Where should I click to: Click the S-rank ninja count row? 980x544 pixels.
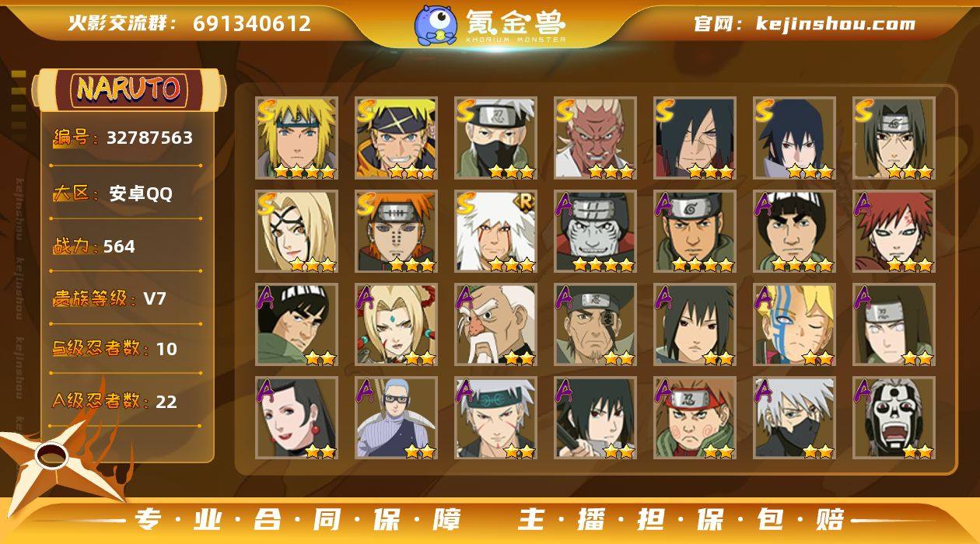tap(126, 349)
